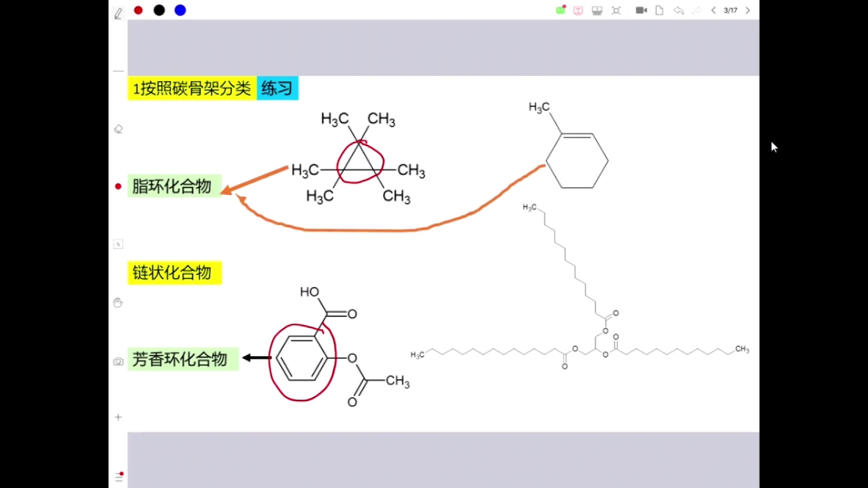Go to the previous page

pyautogui.click(x=713, y=10)
